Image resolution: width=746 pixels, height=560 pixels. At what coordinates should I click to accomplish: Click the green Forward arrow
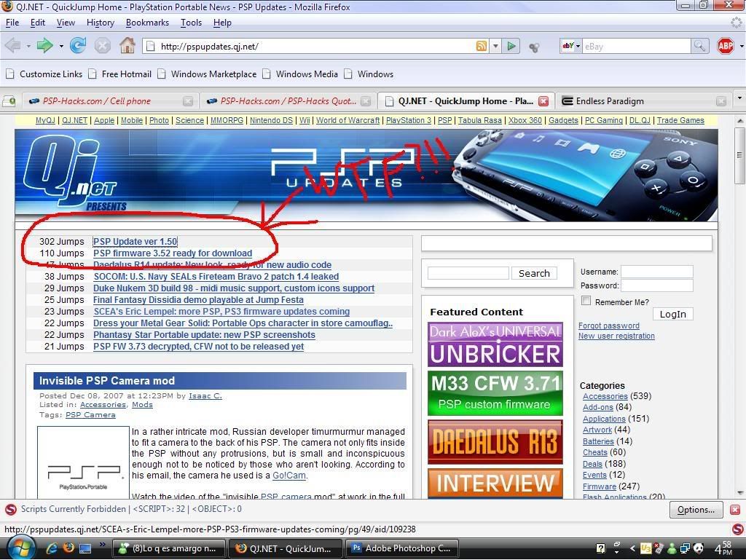click(x=44, y=46)
